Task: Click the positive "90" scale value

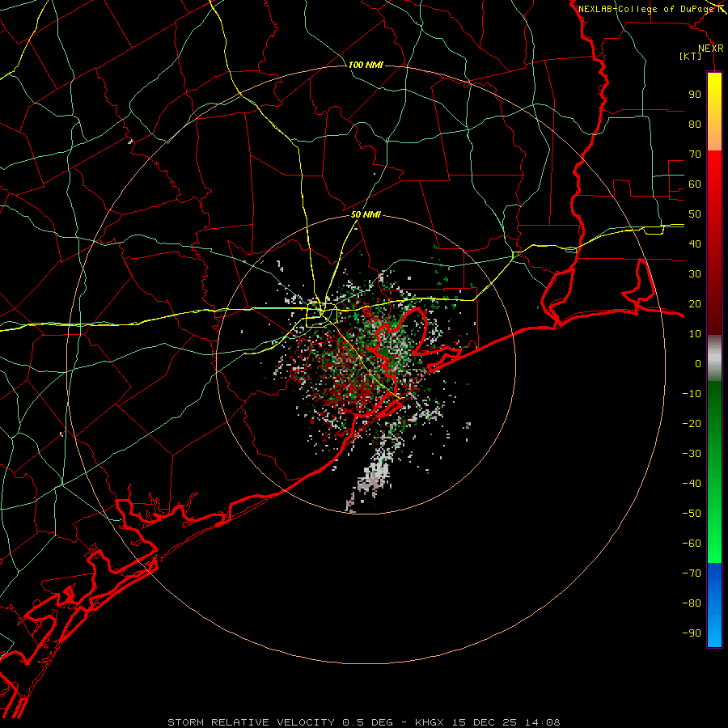Action: click(695, 95)
